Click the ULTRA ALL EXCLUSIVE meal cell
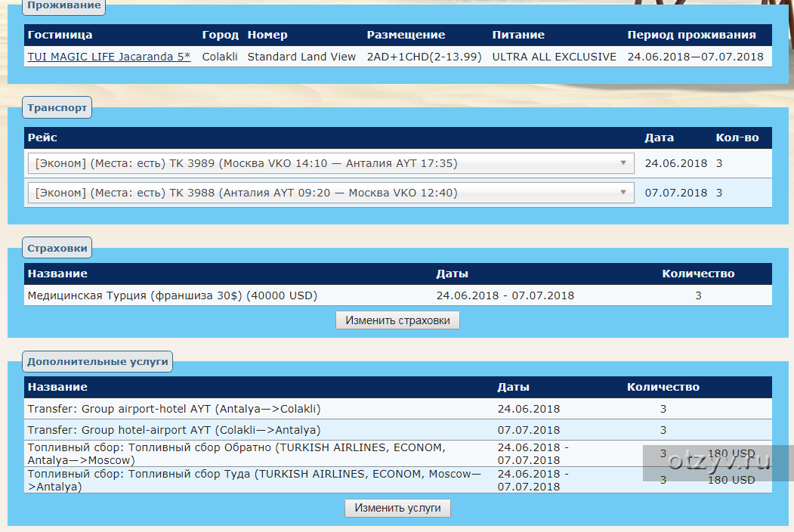The width and height of the screenshot is (794, 532). coord(554,57)
